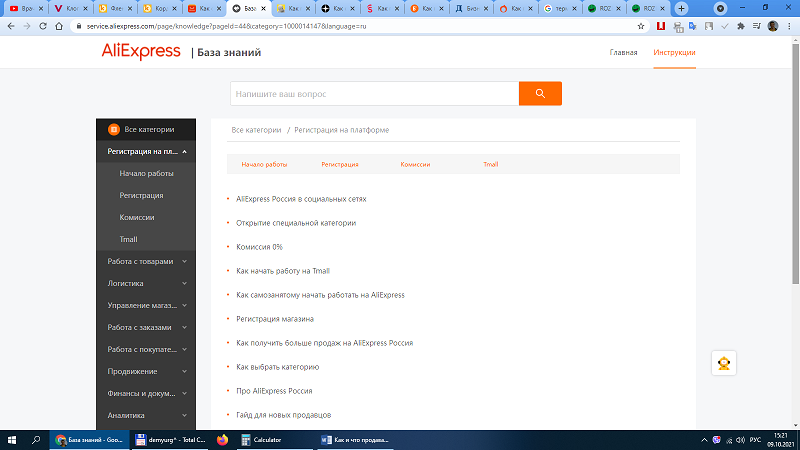Viewport: 800px width, 450px height.
Task: Click the volume icon in system tray
Action: pyautogui.click(x=741, y=440)
